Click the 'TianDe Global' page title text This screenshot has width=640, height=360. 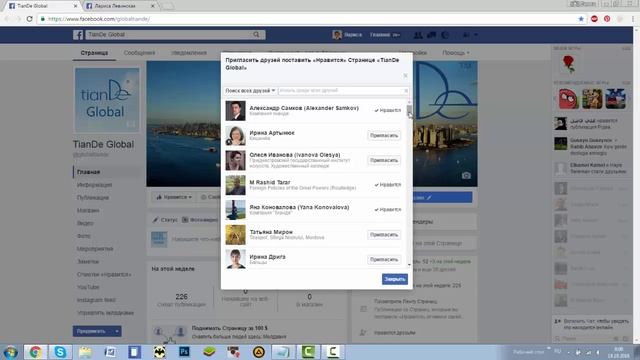click(103, 144)
